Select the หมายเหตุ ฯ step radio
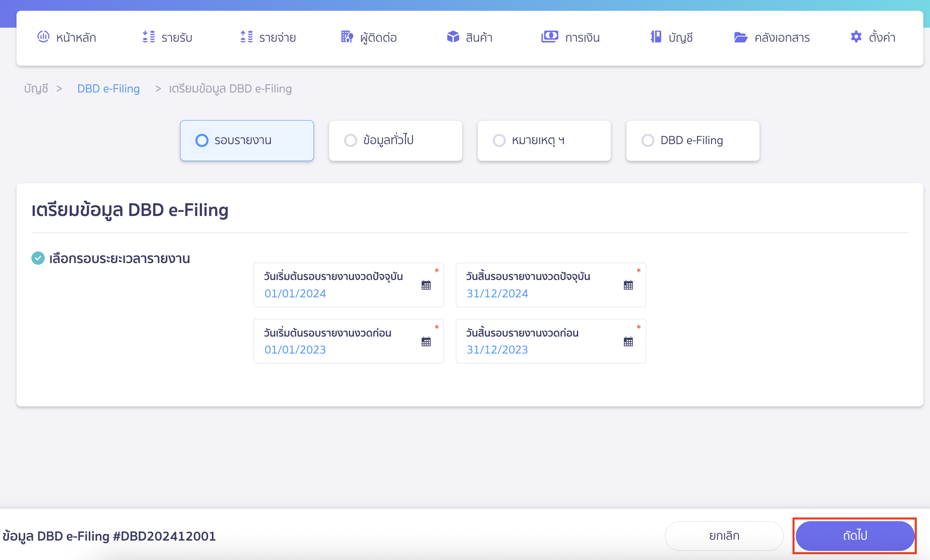930x560 pixels. tap(499, 140)
